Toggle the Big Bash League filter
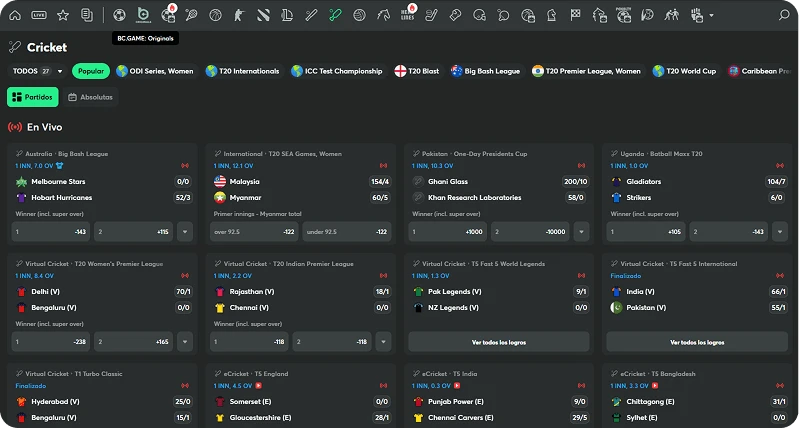The width and height of the screenshot is (799, 428). [x=486, y=71]
